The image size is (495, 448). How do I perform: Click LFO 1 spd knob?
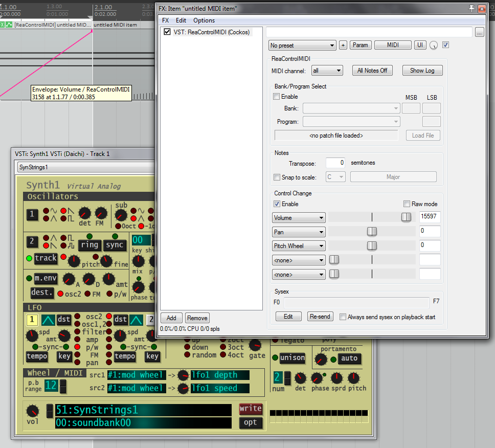click(32, 335)
